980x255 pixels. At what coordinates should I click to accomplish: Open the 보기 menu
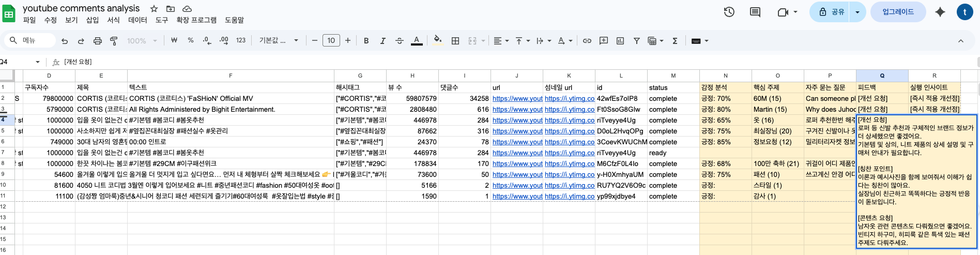71,20
